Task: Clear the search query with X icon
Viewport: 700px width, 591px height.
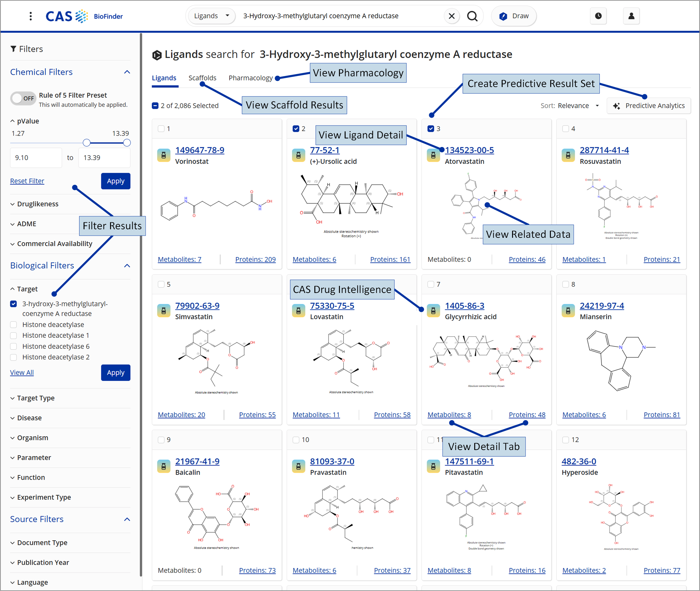Action: pyautogui.click(x=452, y=16)
